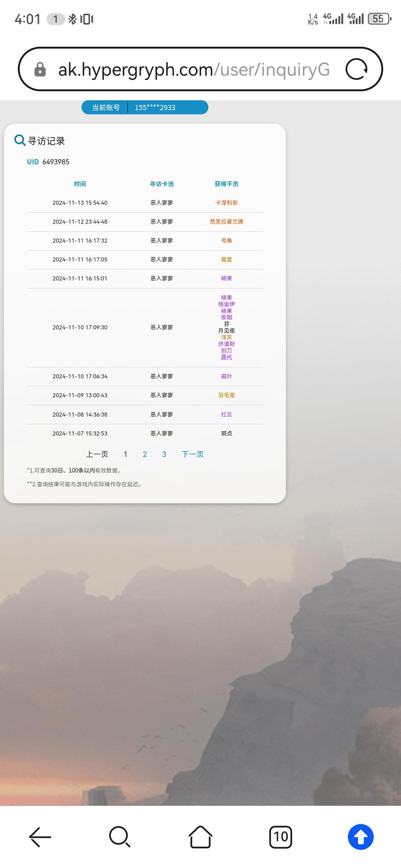Tap timestamp 2024-11-13 15:54:40
The image size is (401, 868).
point(80,203)
